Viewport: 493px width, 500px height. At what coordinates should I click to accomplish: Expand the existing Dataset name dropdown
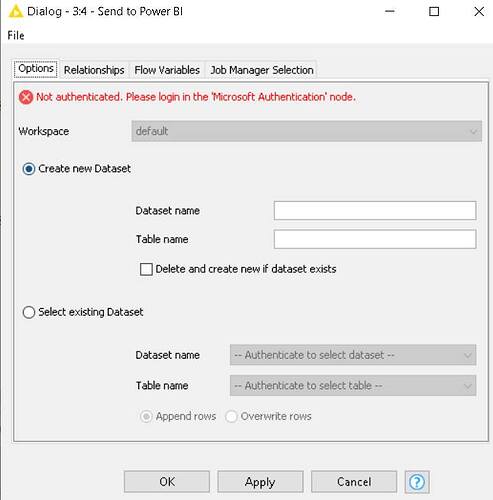(353, 355)
